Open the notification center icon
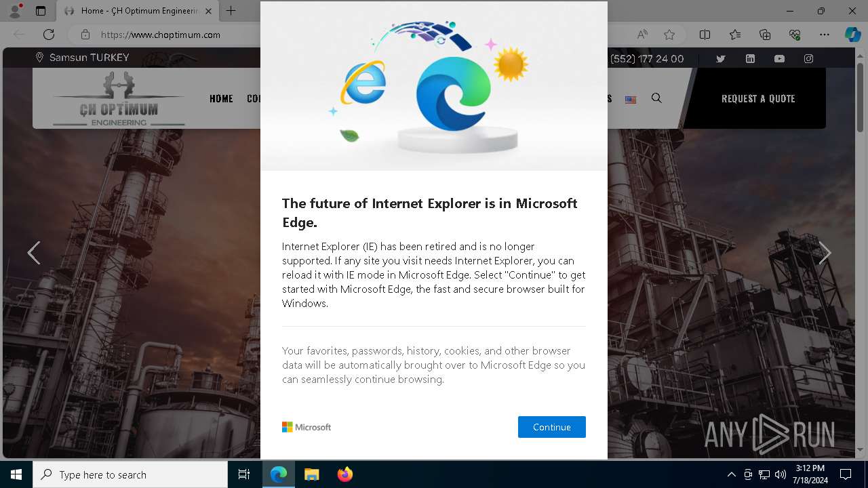868x488 pixels. coord(846,474)
